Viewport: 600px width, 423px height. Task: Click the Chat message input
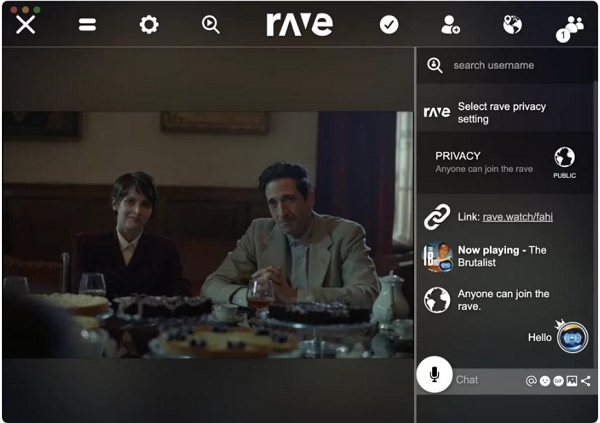click(485, 380)
